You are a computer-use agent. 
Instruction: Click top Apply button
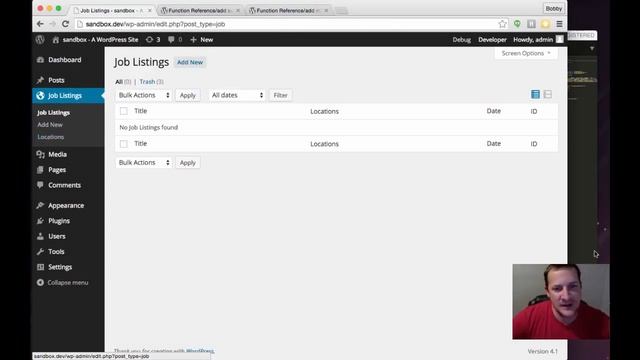click(x=188, y=95)
